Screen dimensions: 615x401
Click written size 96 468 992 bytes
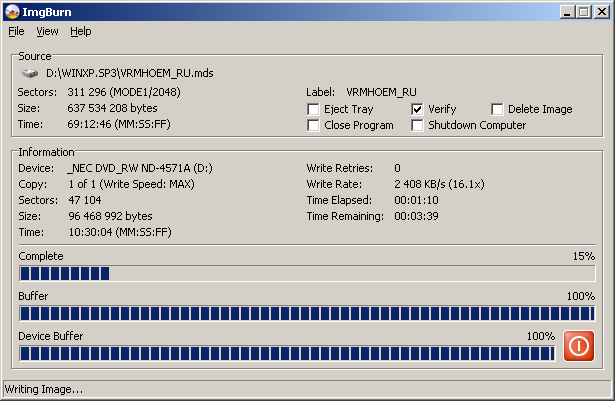(x=110, y=216)
